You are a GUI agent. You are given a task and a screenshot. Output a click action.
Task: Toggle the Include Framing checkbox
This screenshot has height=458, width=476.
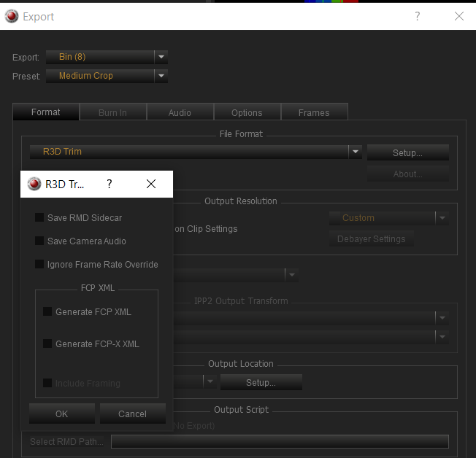[47, 383]
